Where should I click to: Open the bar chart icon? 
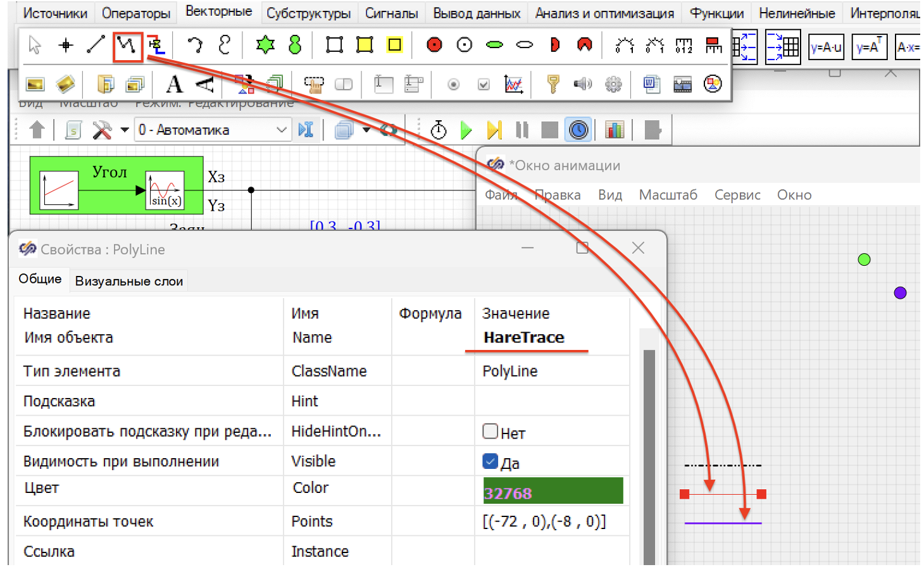tap(615, 130)
